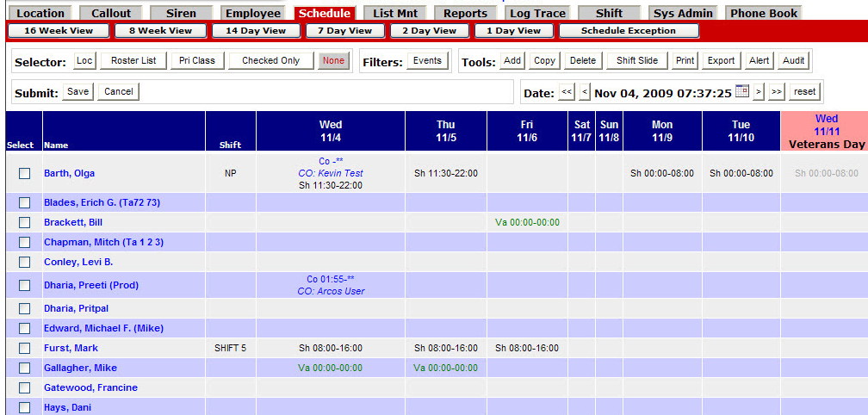Image resolution: width=868 pixels, height=415 pixels.
Task: Check the box beside Gallagher, Mike
Action: (x=25, y=368)
